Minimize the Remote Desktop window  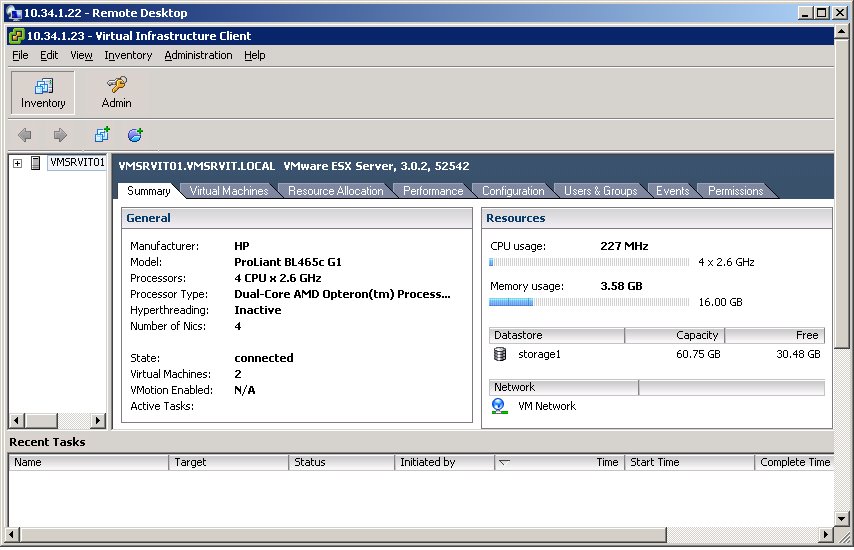[x=806, y=13]
